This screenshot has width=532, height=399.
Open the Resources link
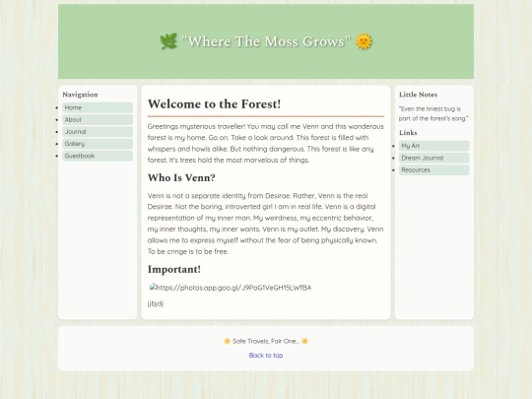point(433,170)
